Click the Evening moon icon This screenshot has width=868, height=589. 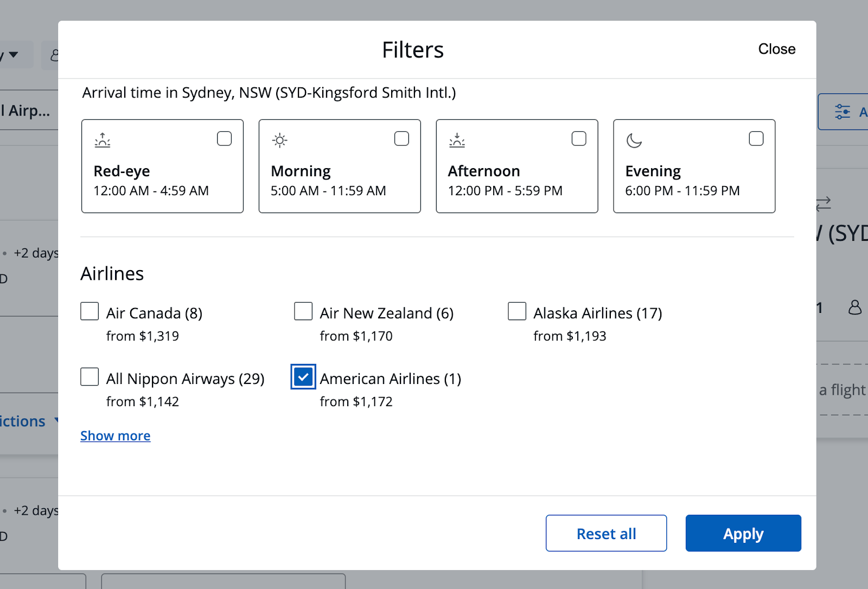634,140
